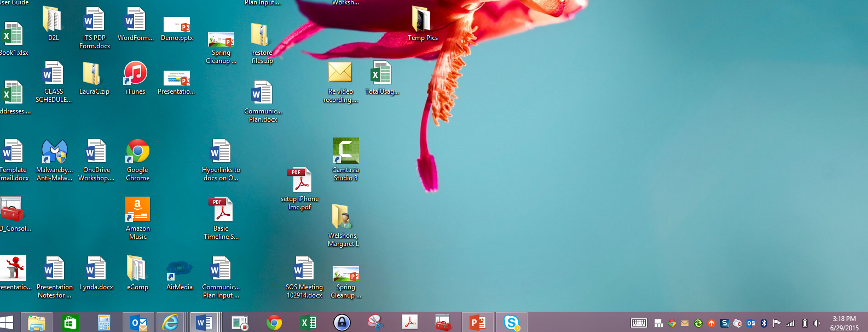Image resolution: width=868 pixels, height=332 pixels.
Task: Open Internet Explorer from the taskbar
Action: click(x=170, y=323)
